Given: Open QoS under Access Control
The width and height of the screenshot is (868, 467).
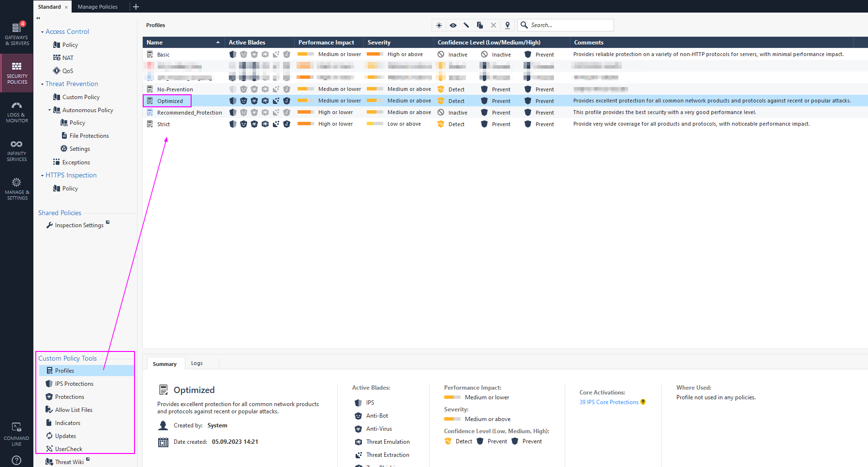Looking at the screenshot, I should [x=63, y=71].
